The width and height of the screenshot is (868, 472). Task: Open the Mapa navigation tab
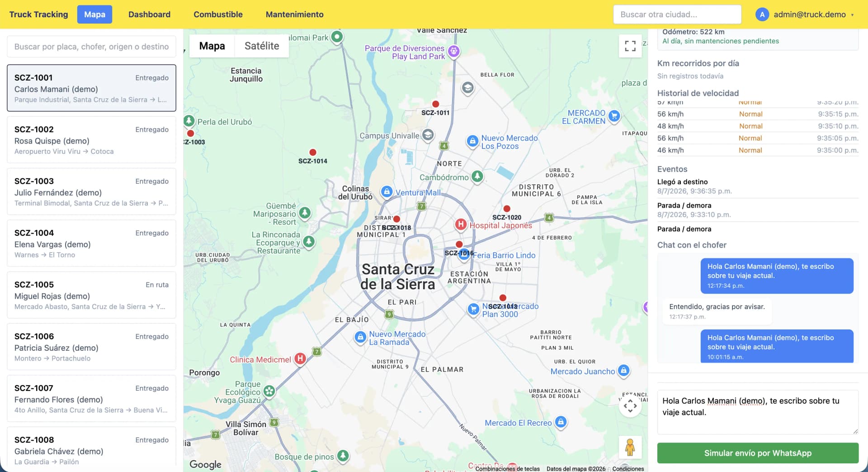pos(94,14)
